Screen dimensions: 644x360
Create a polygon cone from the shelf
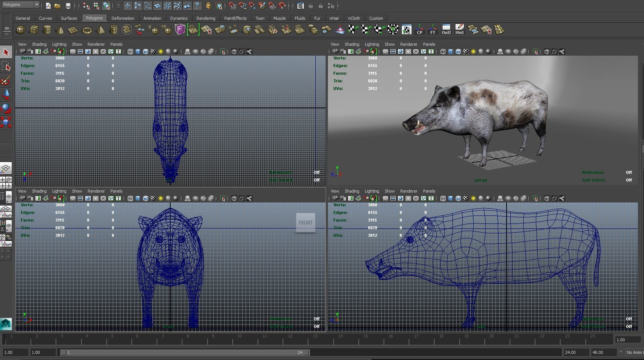[60, 30]
